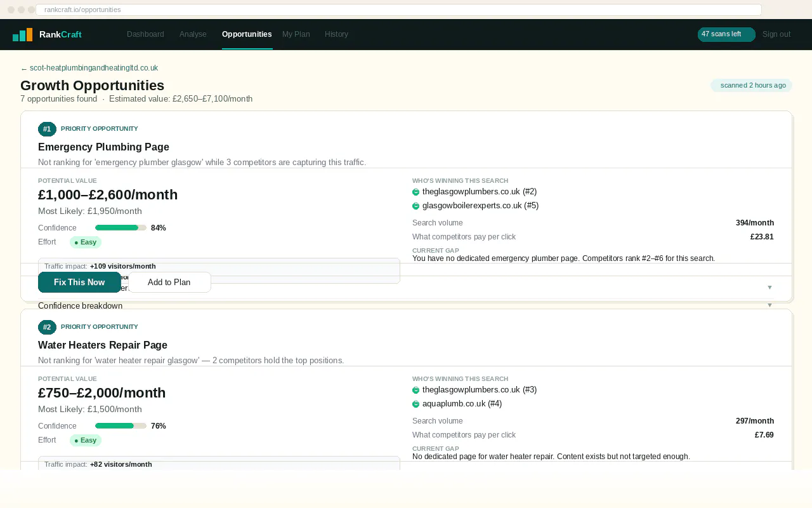Switch to the Analyse tab
This screenshot has width=812, height=508.
[193, 34]
